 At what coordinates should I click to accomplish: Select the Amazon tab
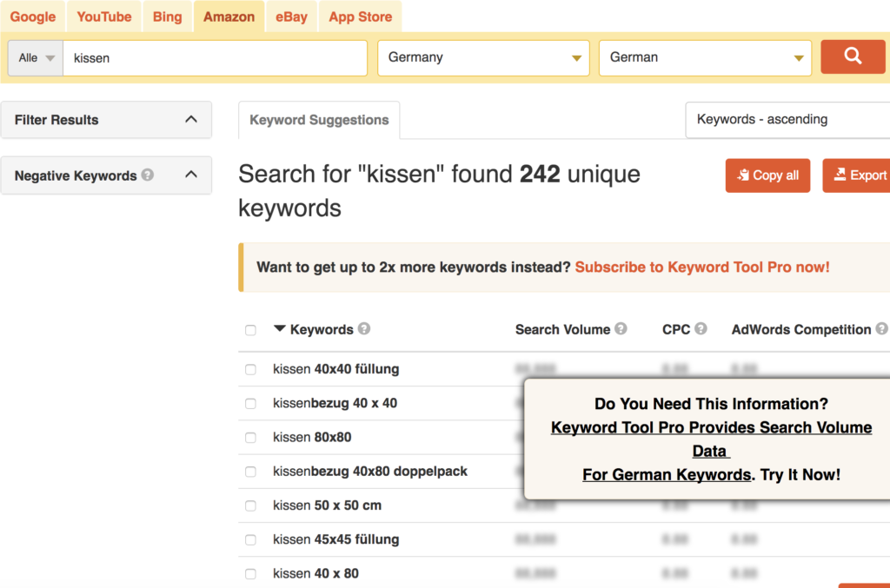[x=229, y=17]
